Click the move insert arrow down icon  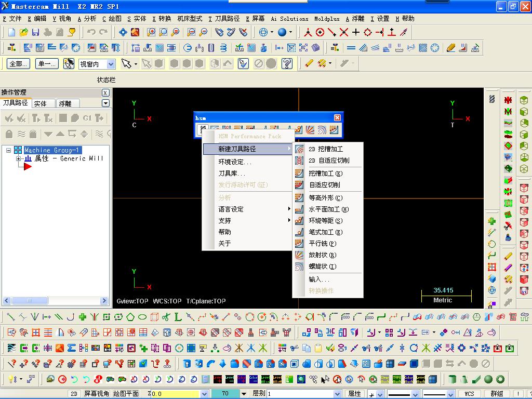(x=48, y=134)
